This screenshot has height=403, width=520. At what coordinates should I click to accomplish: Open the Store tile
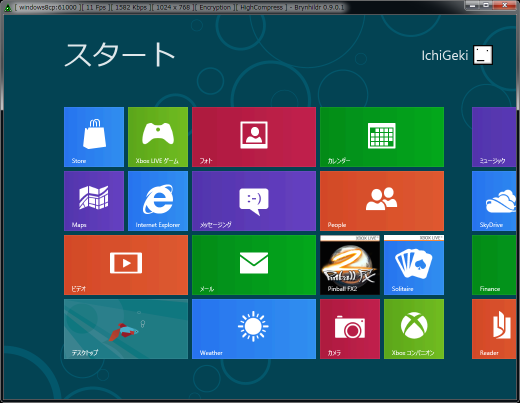point(94,137)
